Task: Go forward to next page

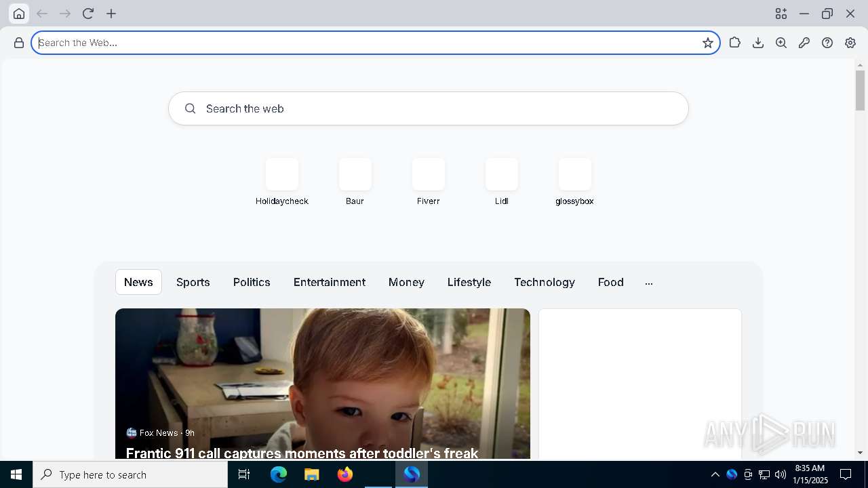Action: (x=65, y=14)
